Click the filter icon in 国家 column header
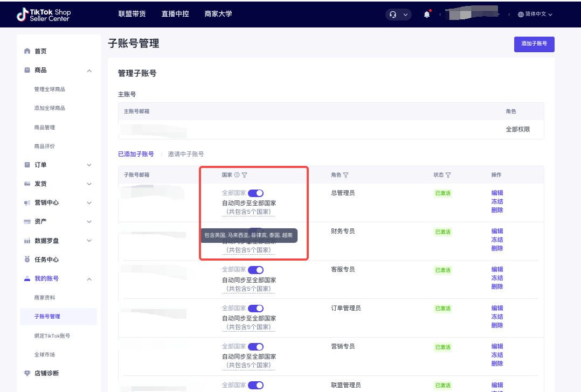Image resolution: width=581 pixels, height=392 pixels. pos(245,175)
